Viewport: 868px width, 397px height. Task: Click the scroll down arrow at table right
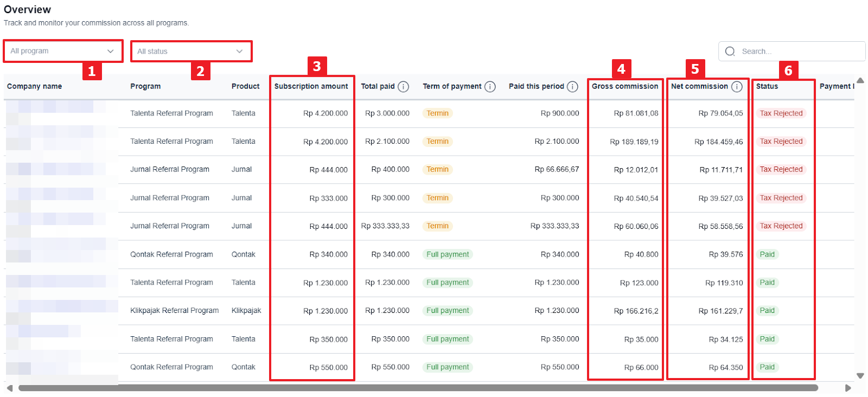click(x=860, y=375)
